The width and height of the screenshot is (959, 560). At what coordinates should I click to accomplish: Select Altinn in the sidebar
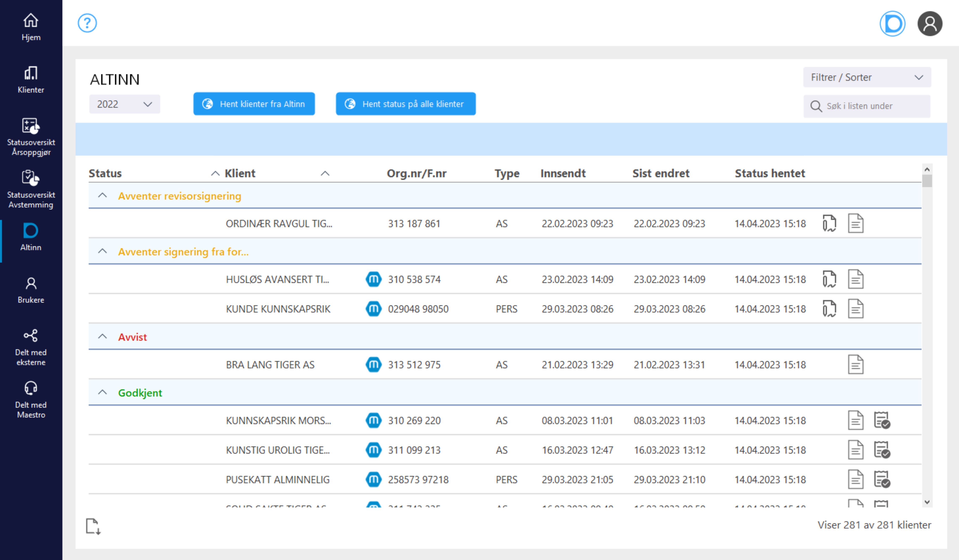(x=31, y=237)
